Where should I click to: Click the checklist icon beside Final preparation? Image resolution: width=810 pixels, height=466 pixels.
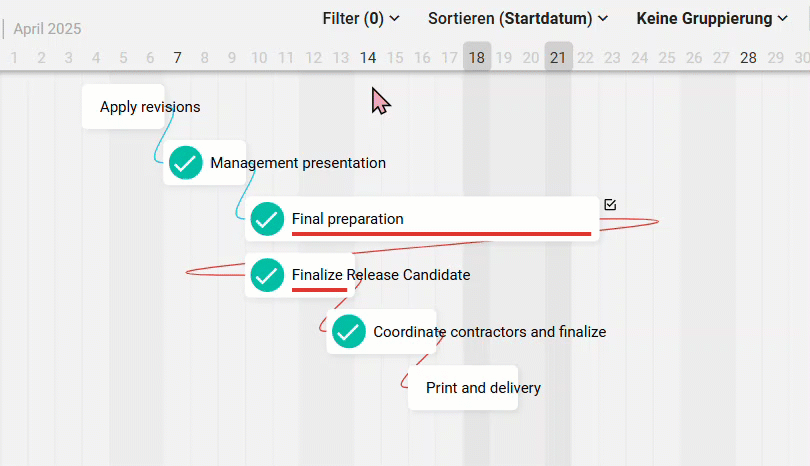610,205
